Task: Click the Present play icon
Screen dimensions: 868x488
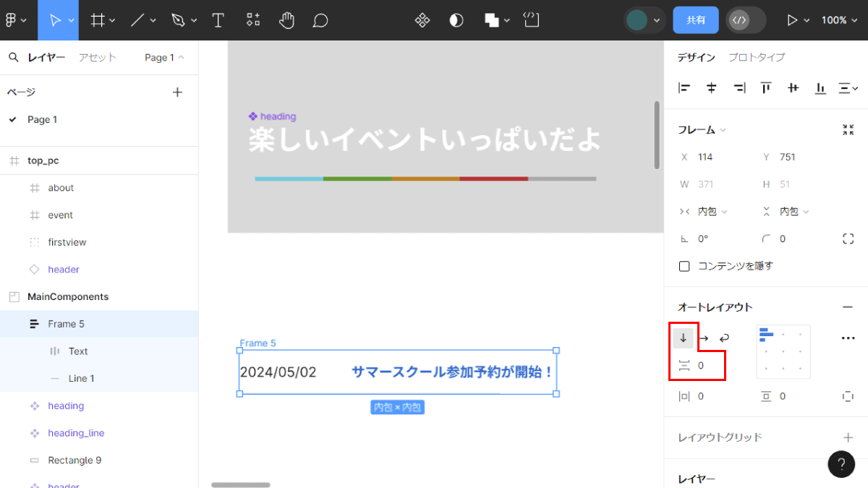Action: click(792, 20)
